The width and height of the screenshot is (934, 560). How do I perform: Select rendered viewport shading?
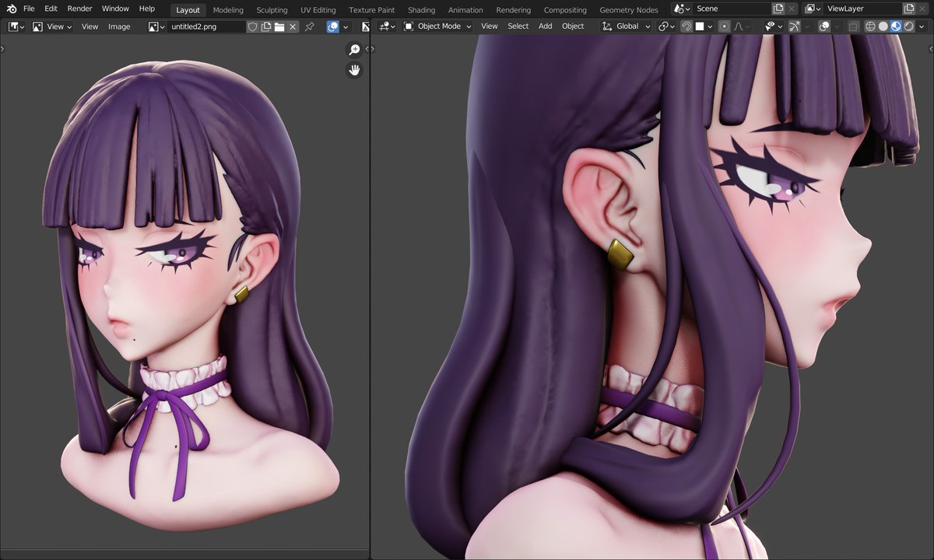click(908, 26)
